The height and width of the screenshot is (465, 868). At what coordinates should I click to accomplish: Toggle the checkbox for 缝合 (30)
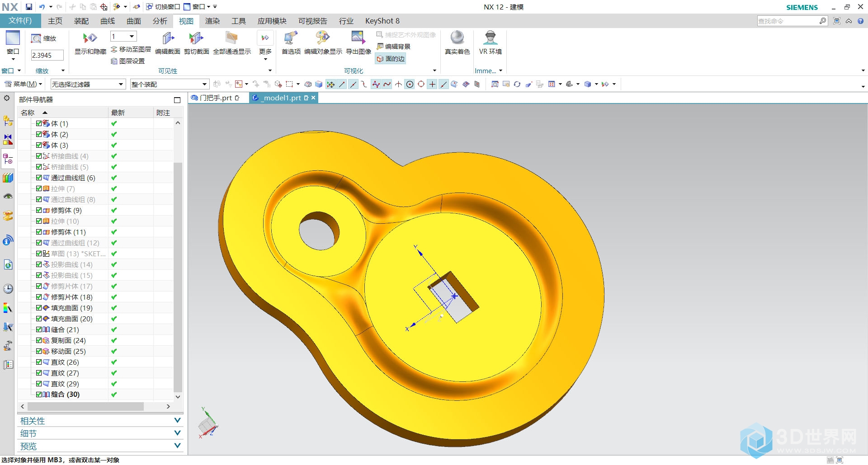pyautogui.click(x=39, y=395)
